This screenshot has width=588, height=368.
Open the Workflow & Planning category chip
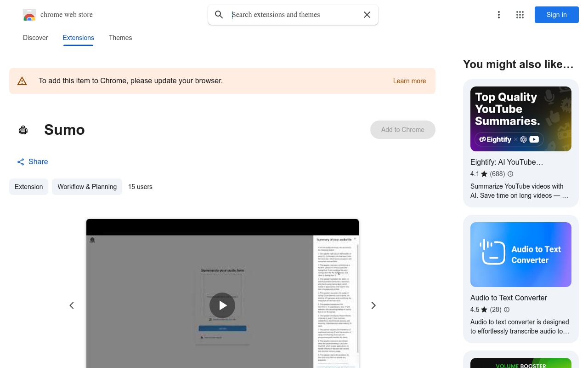pos(87,187)
